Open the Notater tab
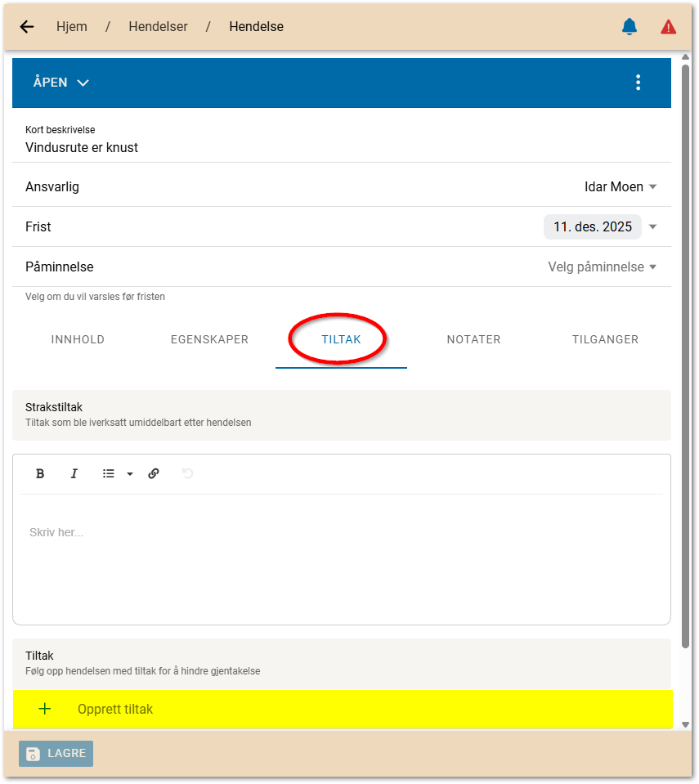This screenshot has width=699, height=784. [473, 339]
